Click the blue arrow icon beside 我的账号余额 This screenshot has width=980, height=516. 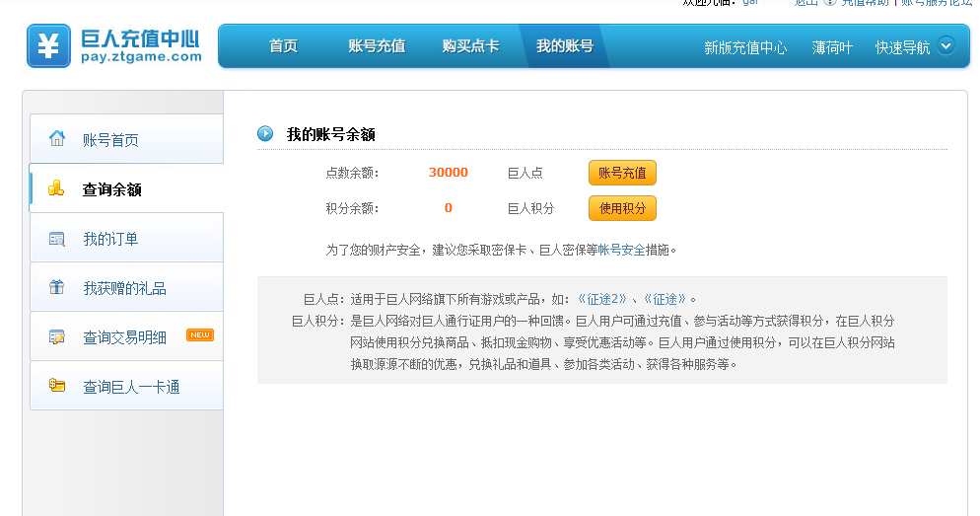click(x=265, y=134)
